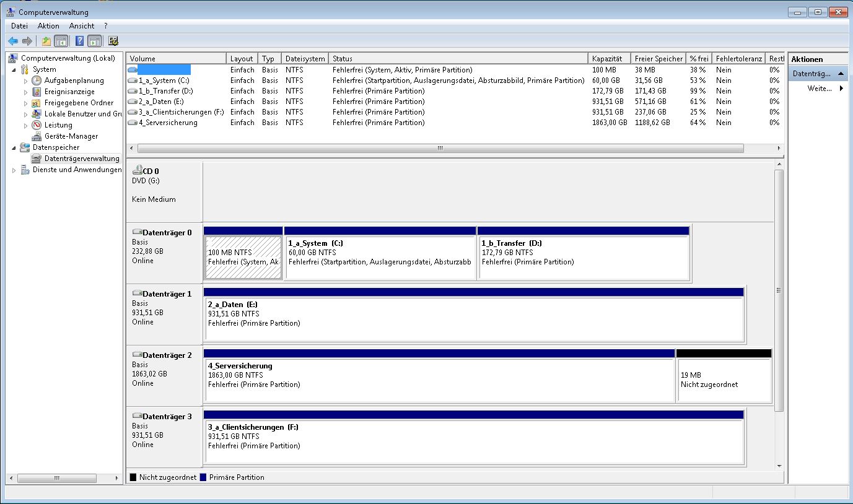Click the grey Forward arrow toolbar icon
Screen dimensions: 853x504
coord(27,41)
